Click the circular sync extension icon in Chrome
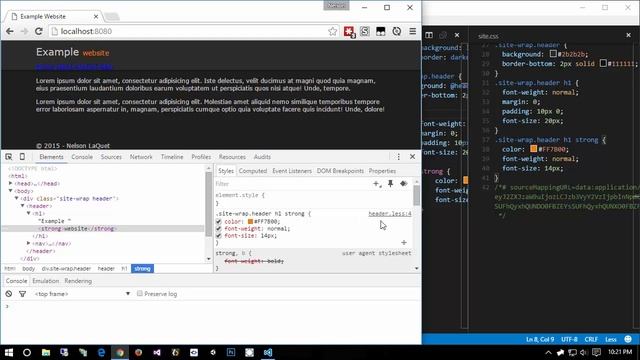640x360 pixels. [396, 31]
